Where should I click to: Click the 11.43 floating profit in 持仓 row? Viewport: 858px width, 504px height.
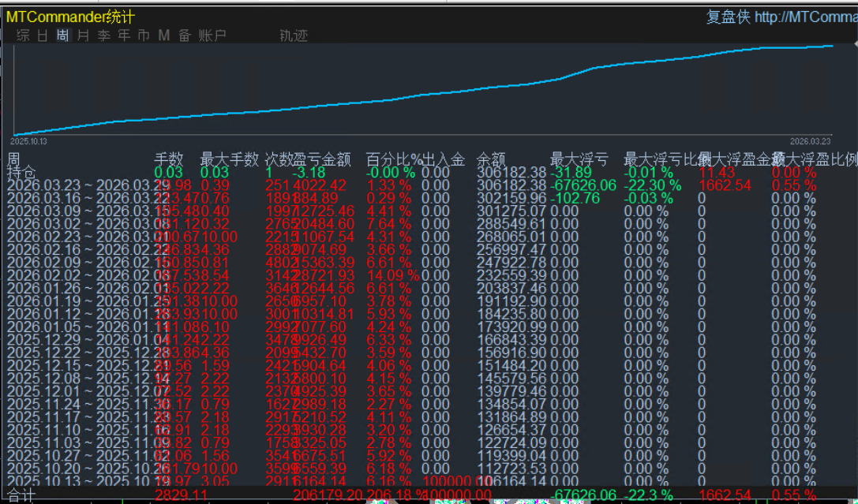[x=717, y=172]
